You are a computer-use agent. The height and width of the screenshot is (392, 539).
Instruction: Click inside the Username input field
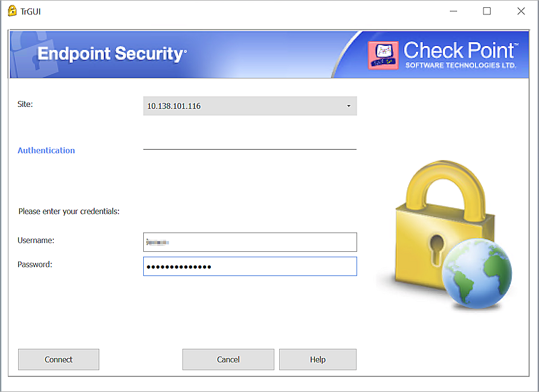250,242
